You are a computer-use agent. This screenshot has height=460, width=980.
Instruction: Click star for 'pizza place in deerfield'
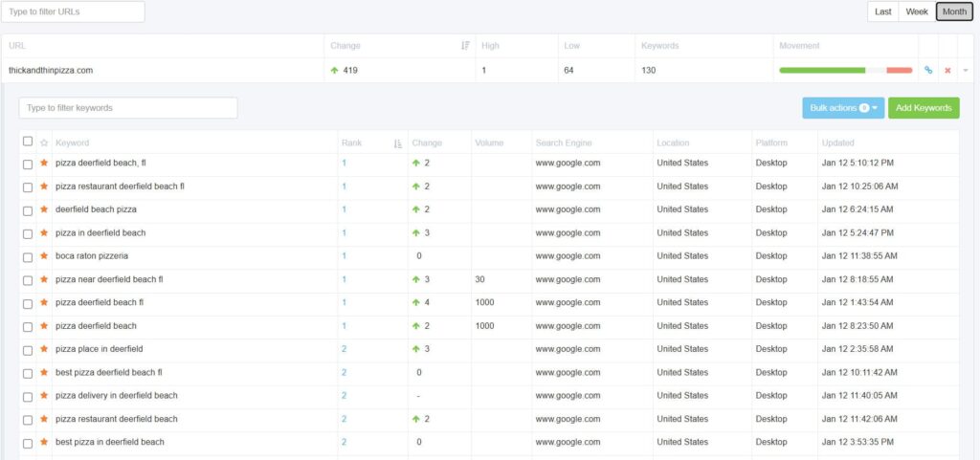pos(44,349)
